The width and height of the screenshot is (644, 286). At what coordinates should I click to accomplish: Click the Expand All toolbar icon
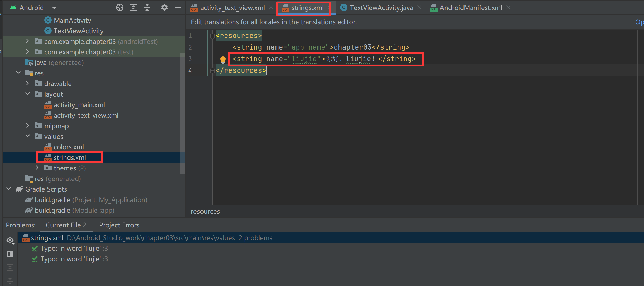[x=133, y=8]
